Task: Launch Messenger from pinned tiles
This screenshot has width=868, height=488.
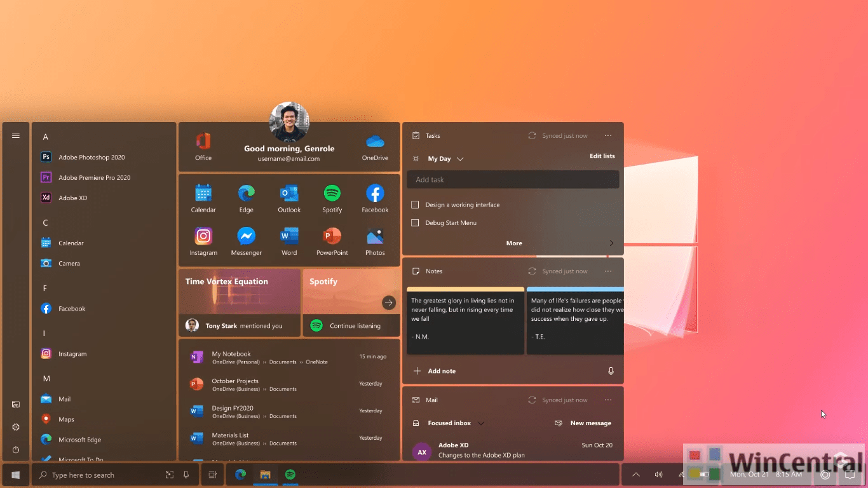Action: pos(246,241)
